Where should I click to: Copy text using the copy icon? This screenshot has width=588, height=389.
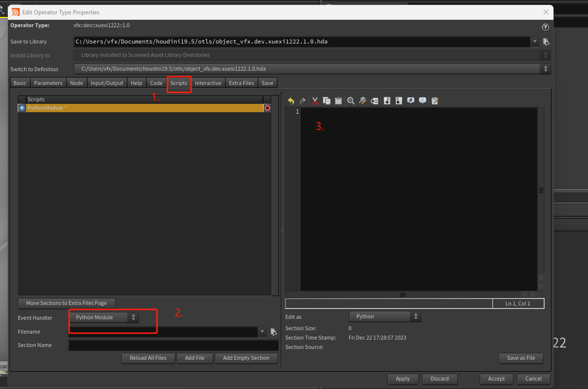coord(326,101)
